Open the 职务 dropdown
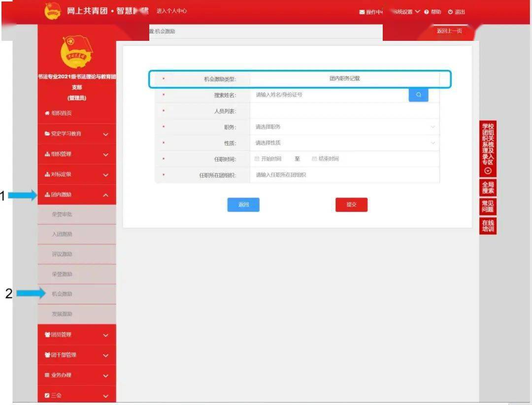This screenshot has width=532, height=405. tap(432, 126)
